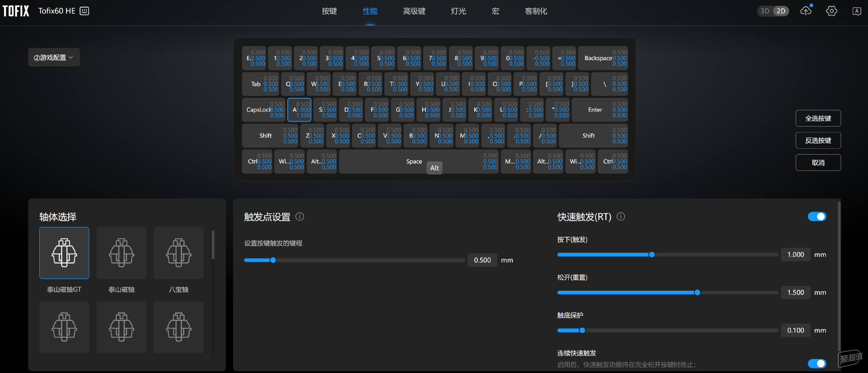The image size is (868, 373).
Task: Open the 灯光 tab
Action: (458, 11)
